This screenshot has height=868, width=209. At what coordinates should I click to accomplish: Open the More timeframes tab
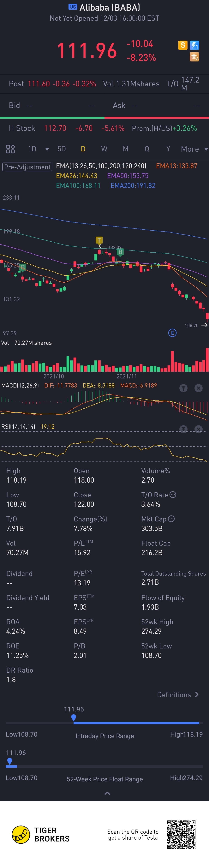[x=190, y=149]
